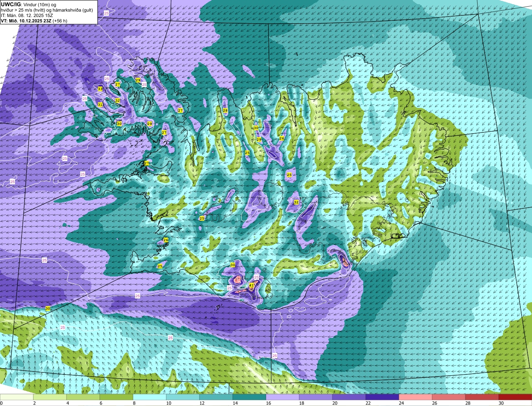Click the 'IT: Mán. 08. 12. 2025 15Z' line
This screenshot has height=406, width=532.
pyautogui.click(x=27, y=15)
